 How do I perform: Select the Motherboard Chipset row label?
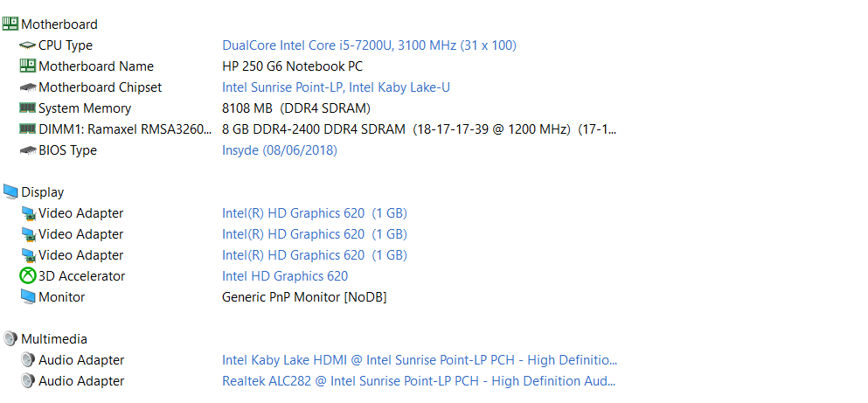pos(101,87)
